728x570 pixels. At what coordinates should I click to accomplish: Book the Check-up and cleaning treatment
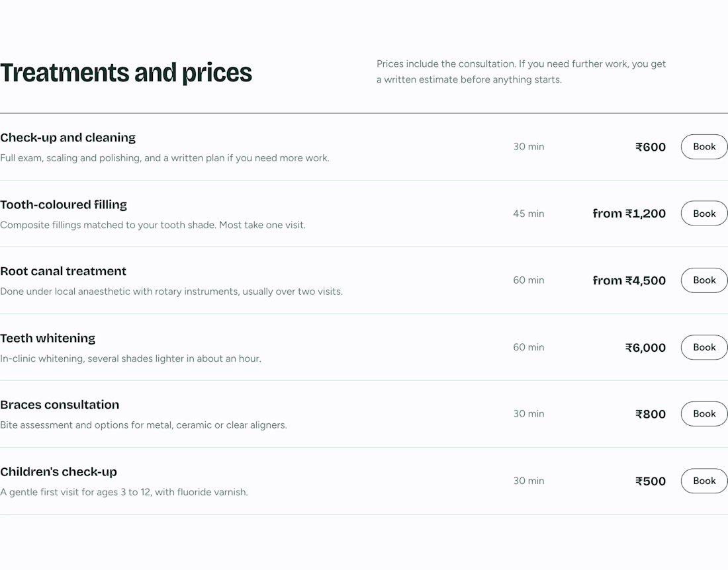[x=704, y=147]
